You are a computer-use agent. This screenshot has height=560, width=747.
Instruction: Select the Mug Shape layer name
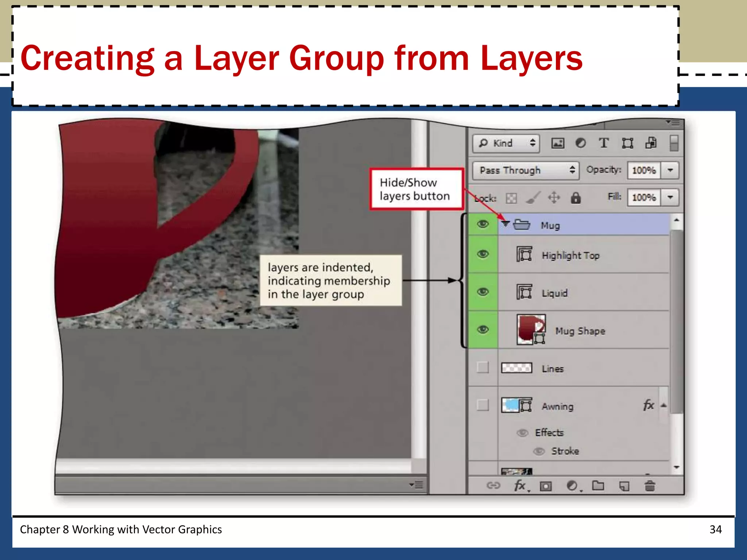[580, 331]
